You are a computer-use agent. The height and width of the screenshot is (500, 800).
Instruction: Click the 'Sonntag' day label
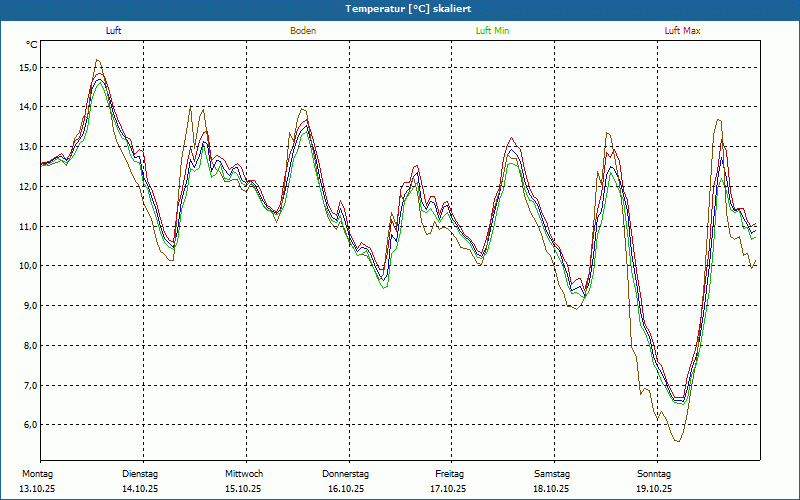[x=654, y=473]
